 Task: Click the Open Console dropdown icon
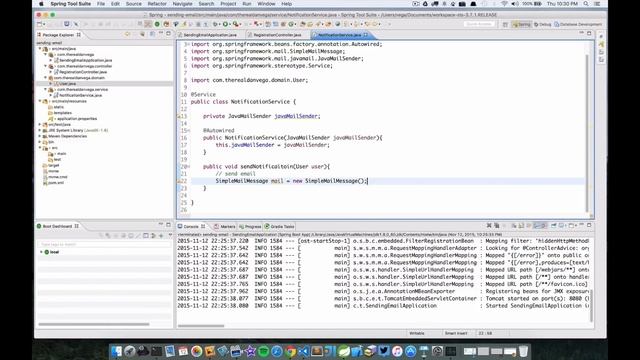click(572, 226)
